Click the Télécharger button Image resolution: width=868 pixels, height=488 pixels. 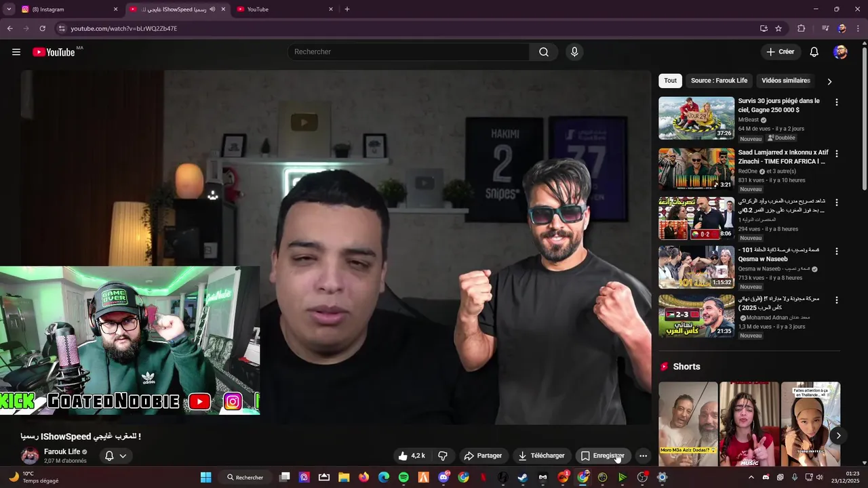point(541,456)
